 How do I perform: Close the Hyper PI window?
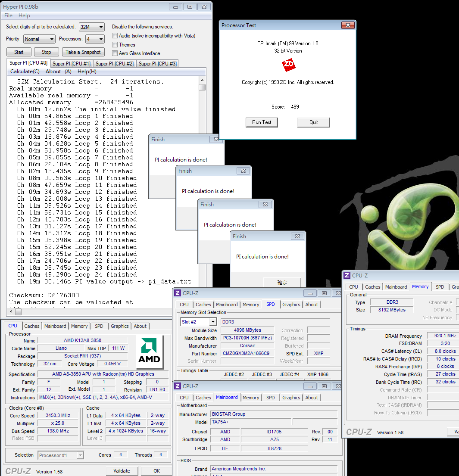(204, 7)
